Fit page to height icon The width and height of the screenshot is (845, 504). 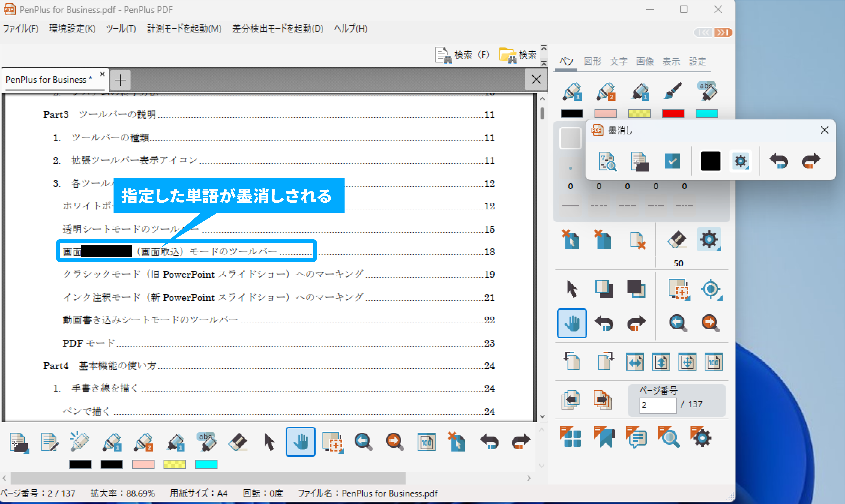661,362
